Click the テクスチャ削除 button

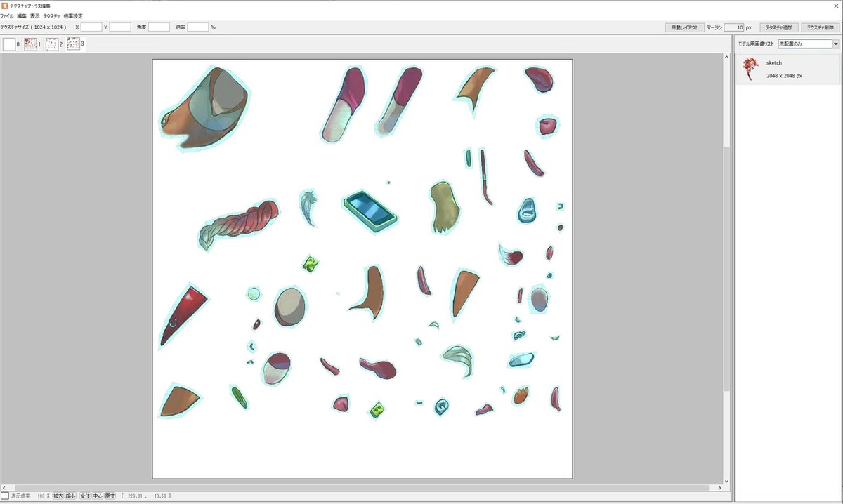click(821, 27)
